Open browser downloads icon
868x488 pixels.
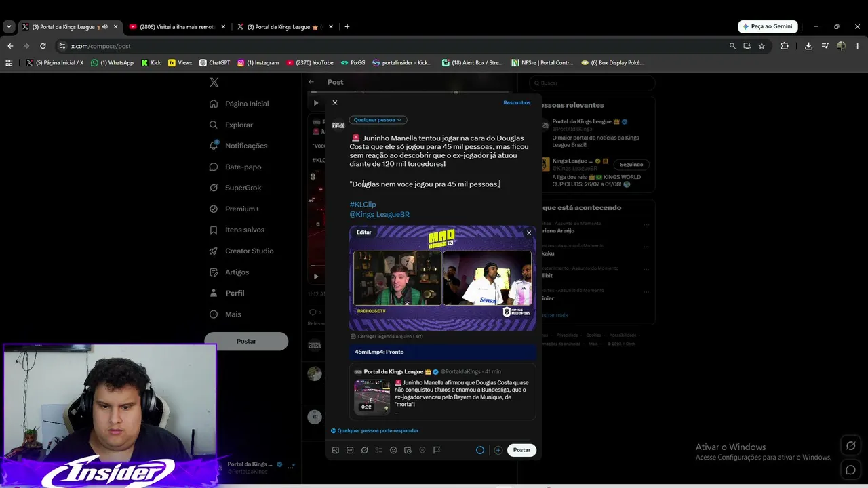pos(808,46)
